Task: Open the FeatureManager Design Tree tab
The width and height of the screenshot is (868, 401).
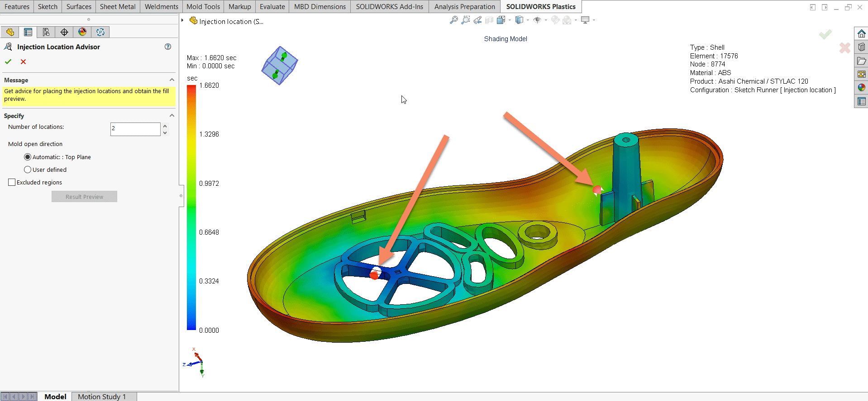Action: [10, 32]
